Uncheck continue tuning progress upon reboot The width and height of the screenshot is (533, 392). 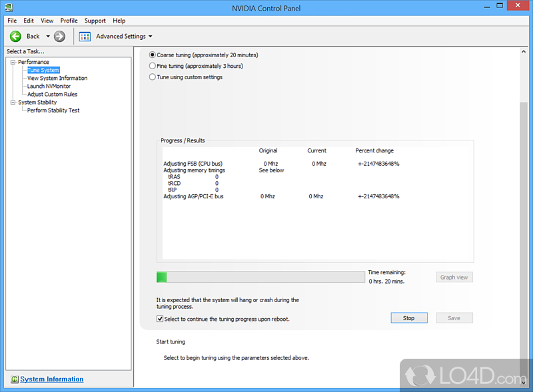[x=160, y=319]
